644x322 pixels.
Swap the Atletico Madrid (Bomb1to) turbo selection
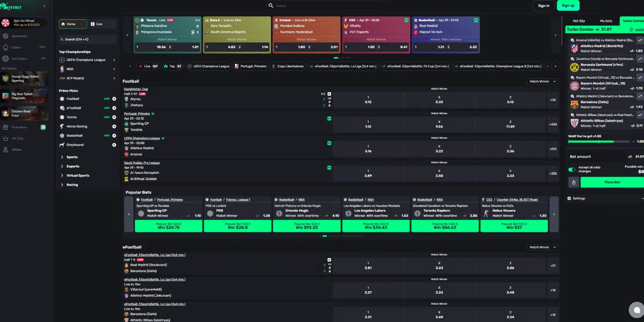(639, 40)
